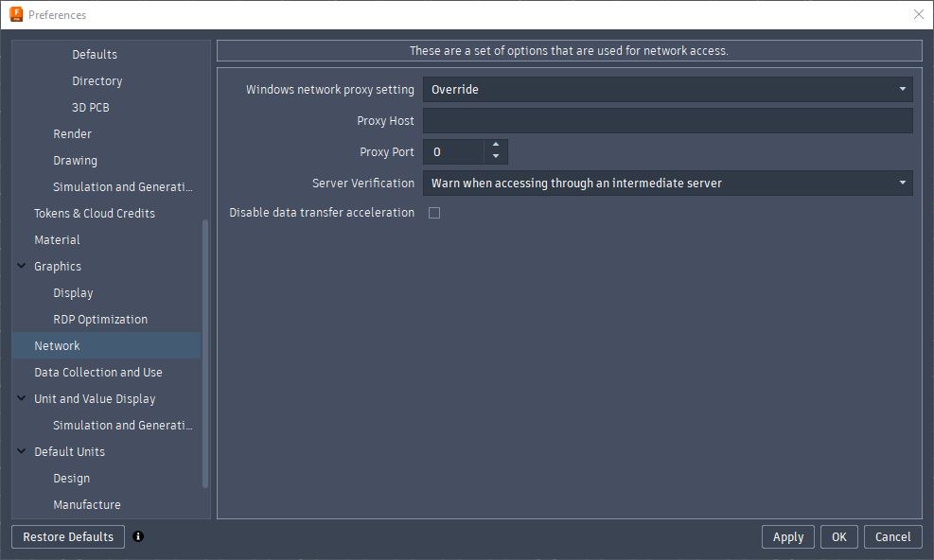
Task: Increment Proxy Port with the up arrow
Action: [x=494, y=147]
